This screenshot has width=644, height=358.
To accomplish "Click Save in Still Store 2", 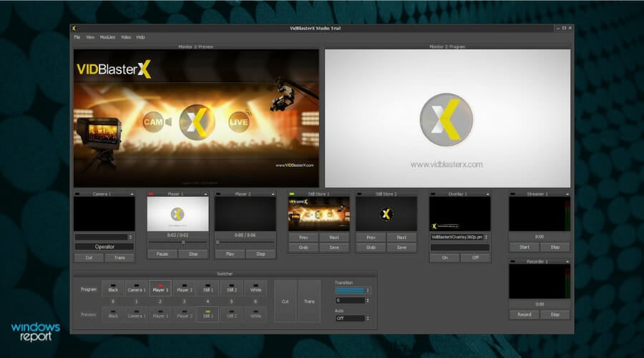I will pyautogui.click(x=401, y=248).
